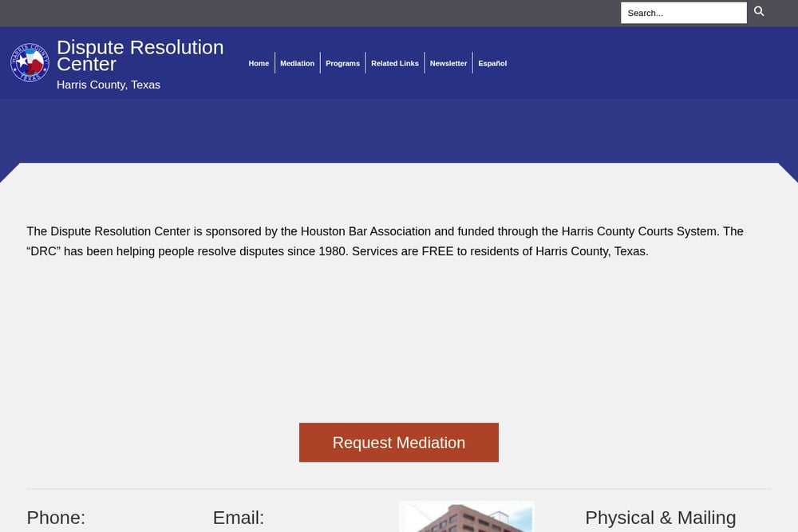Click the Phone: heading
This screenshot has height=532, width=798.
[56, 518]
